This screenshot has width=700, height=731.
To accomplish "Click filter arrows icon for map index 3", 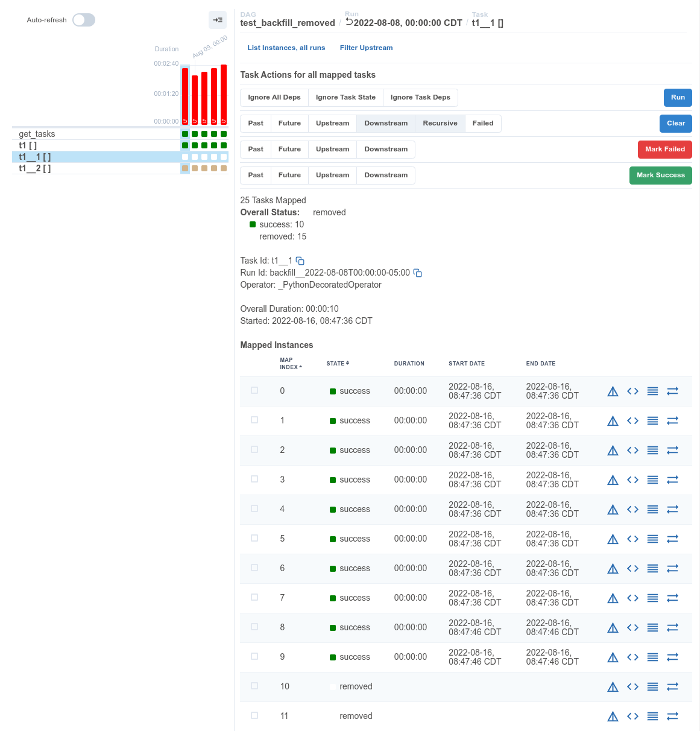I will 673,479.
